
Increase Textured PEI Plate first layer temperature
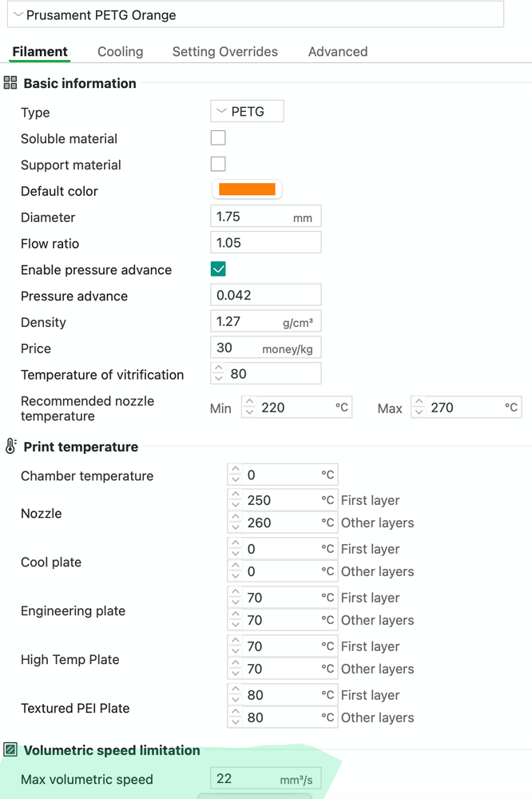(236, 690)
